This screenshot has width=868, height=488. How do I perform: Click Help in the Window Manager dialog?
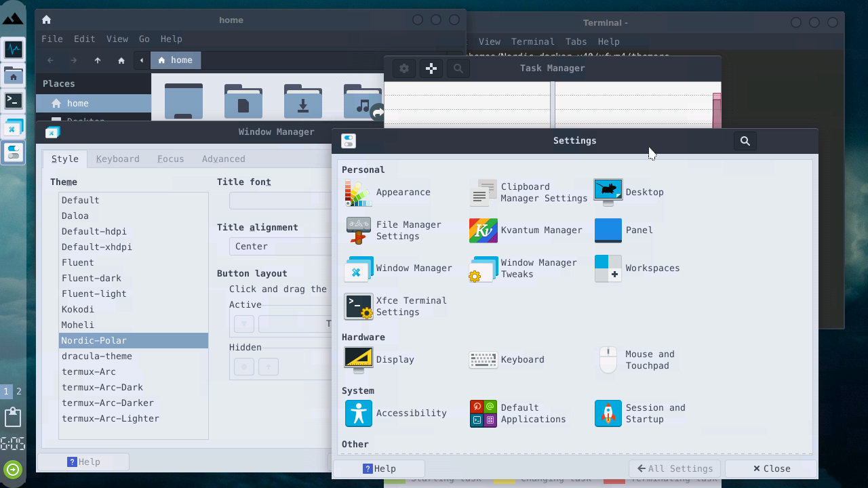[x=84, y=462]
